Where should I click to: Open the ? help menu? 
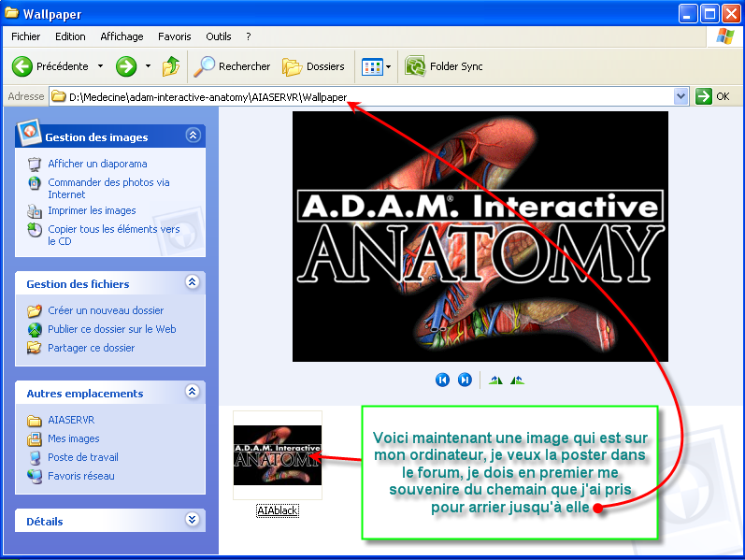point(249,36)
